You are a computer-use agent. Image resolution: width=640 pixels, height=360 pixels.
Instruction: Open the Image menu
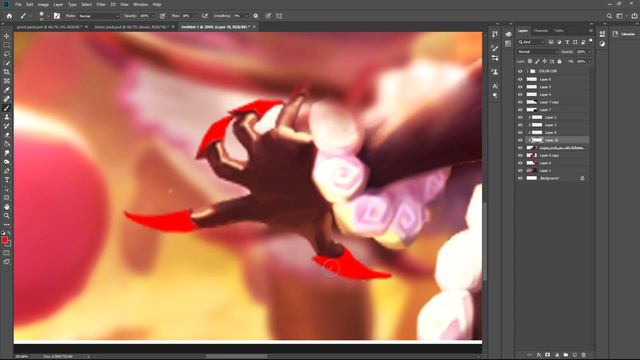coord(43,4)
